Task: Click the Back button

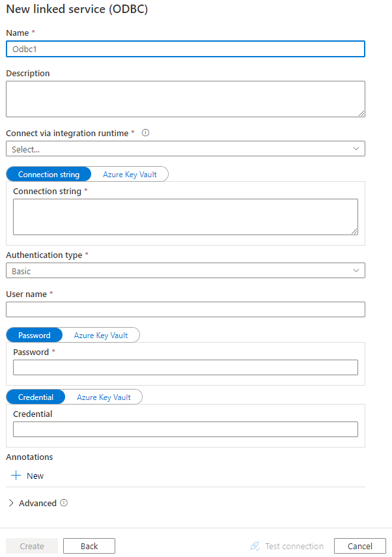Action: [x=89, y=546]
